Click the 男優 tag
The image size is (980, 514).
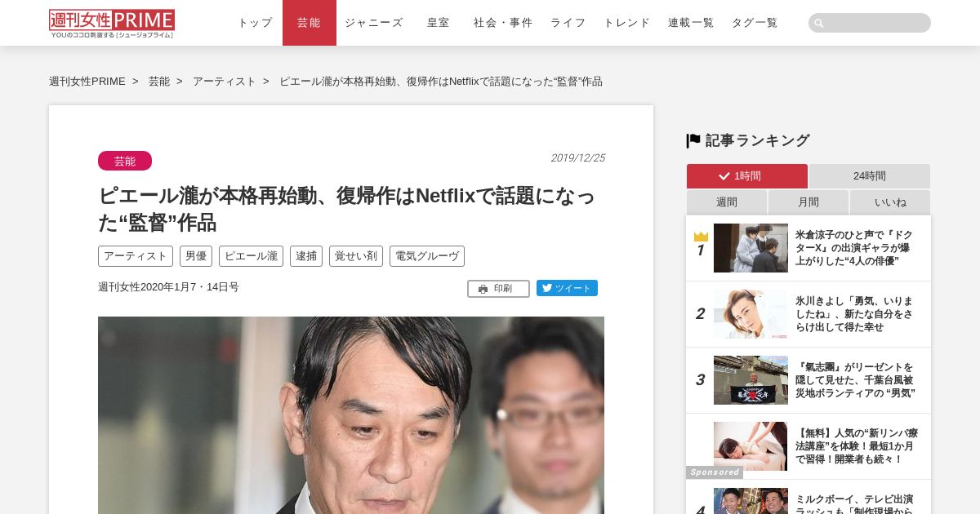[x=196, y=256]
